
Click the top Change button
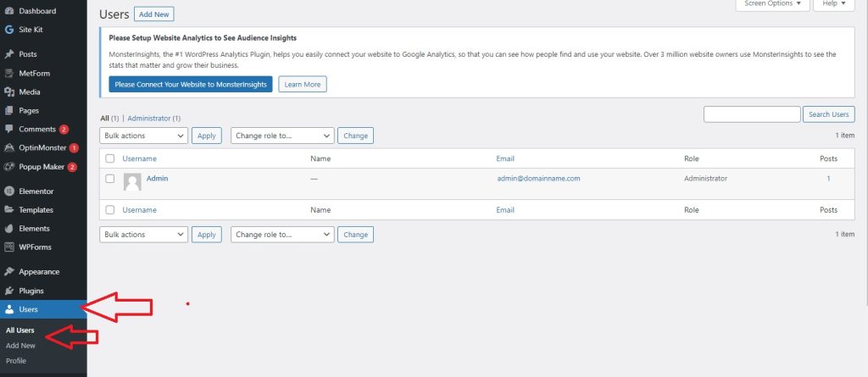tap(355, 136)
